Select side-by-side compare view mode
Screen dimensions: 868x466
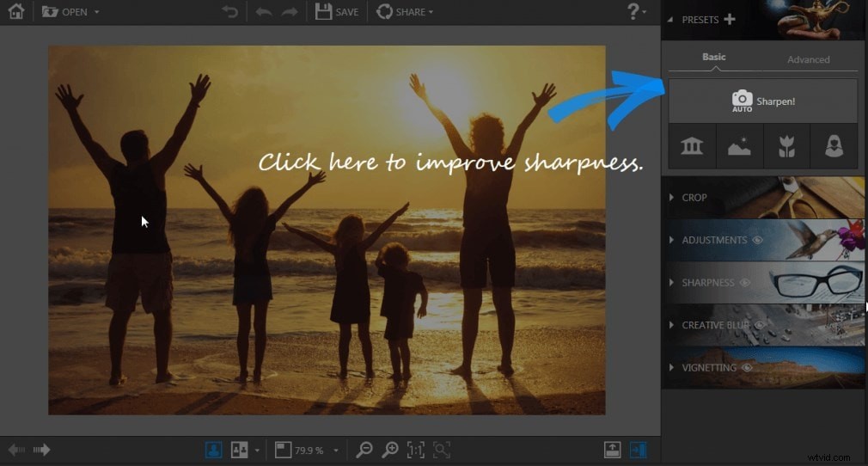point(239,450)
